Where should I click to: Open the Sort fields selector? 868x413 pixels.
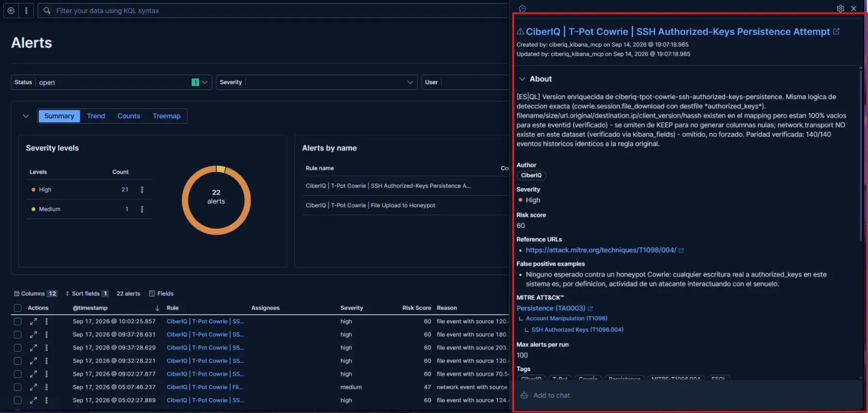click(x=87, y=293)
